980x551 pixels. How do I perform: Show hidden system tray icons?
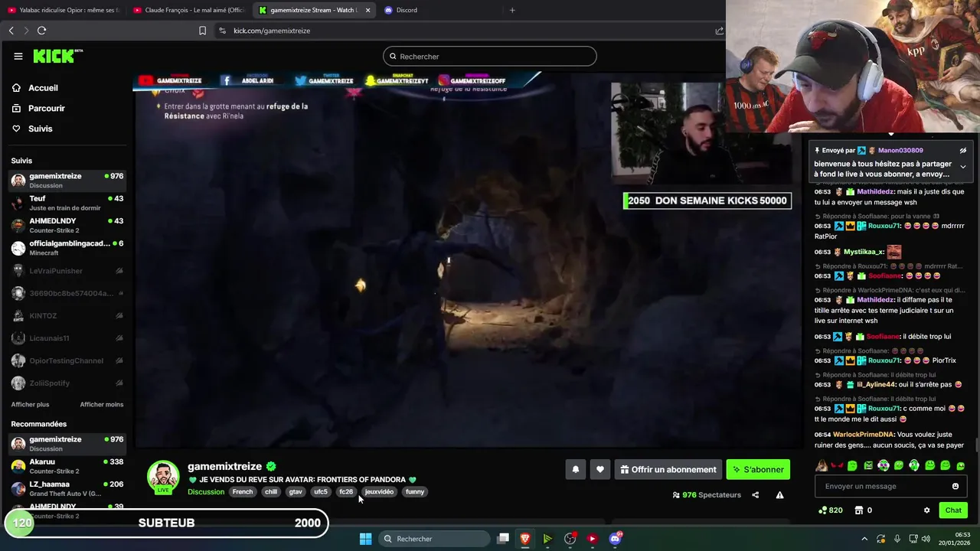(x=864, y=539)
